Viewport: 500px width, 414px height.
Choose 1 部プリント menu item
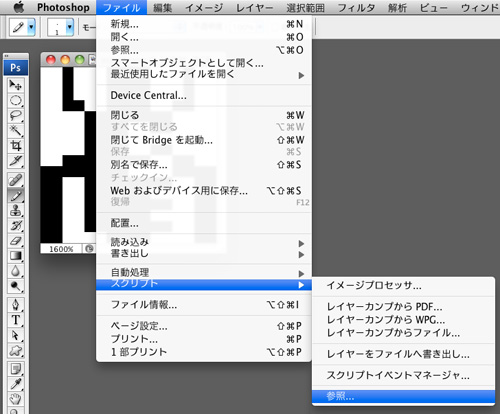(x=204, y=352)
